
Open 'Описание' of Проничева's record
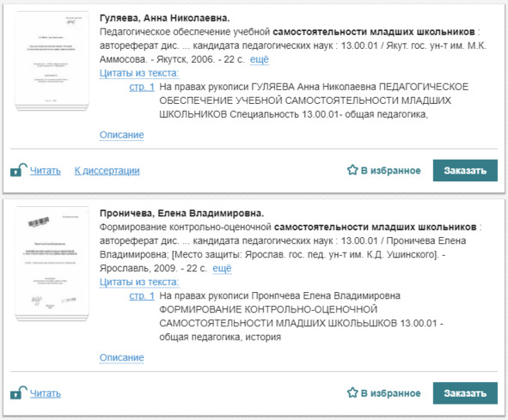(121, 357)
